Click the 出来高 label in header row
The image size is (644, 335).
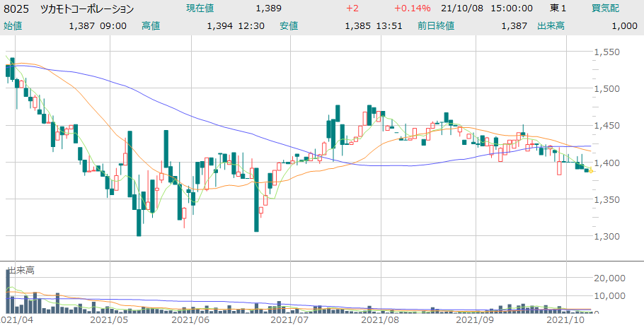point(549,25)
